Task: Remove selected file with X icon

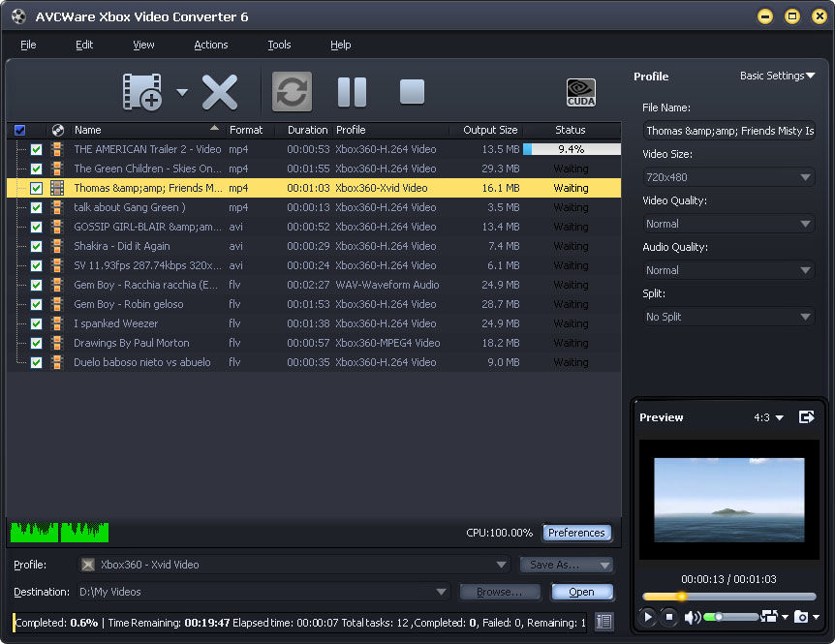Action: coord(220,92)
